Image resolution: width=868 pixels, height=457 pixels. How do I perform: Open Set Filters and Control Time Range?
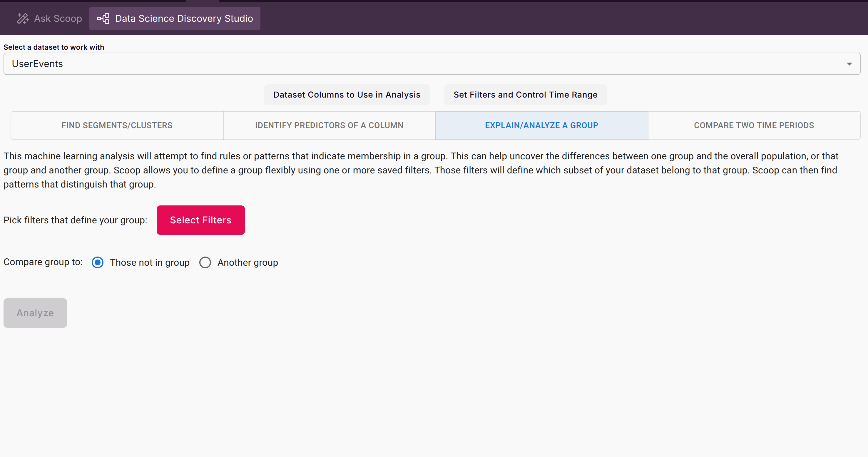tap(525, 95)
